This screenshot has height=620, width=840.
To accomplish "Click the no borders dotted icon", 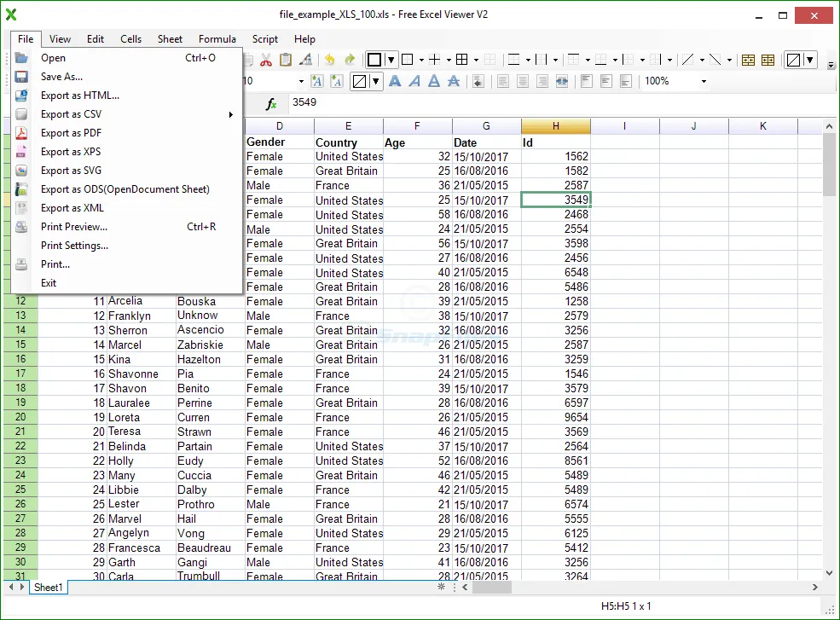I will pyautogui.click(x=490, y=60).
